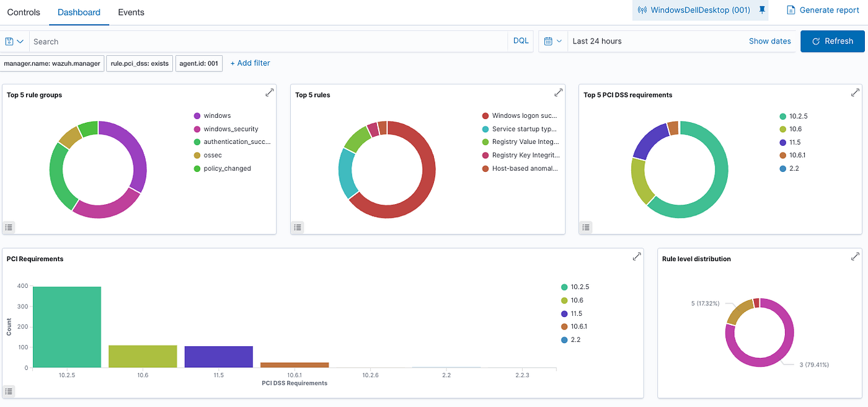This screenshot has width=868, height=407.
Task: Click the pin icon next to WindowsDellDesktop
Action: pyautogui.click(x=762, y=10)
